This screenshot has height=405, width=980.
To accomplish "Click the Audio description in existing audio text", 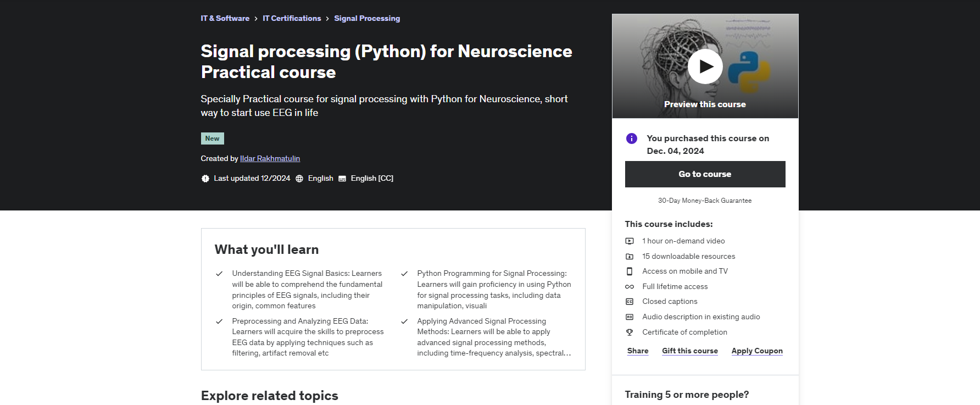I will (701, 317).
